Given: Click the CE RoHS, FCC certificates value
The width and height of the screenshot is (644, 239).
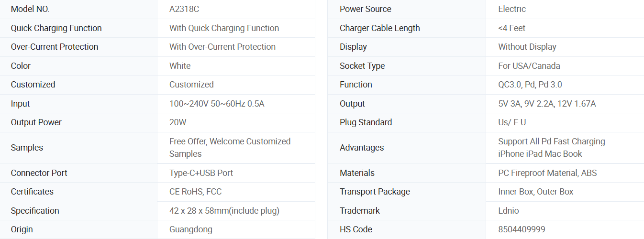Looking at the screenshot, I should (x=196, y=192).
